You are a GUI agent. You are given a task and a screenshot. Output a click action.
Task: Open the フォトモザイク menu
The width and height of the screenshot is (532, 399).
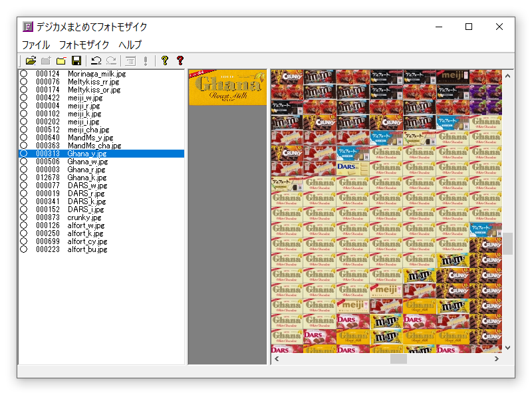point(84,45)
